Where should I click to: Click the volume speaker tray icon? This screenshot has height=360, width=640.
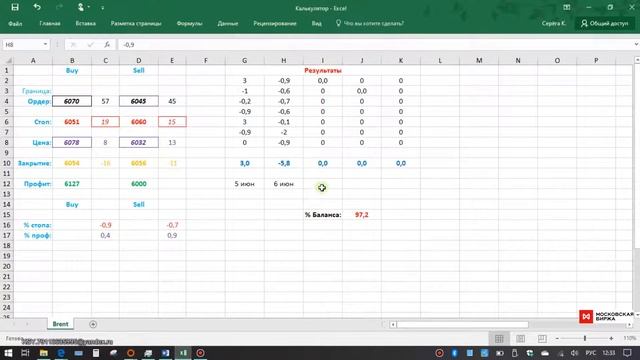[575, 353]
